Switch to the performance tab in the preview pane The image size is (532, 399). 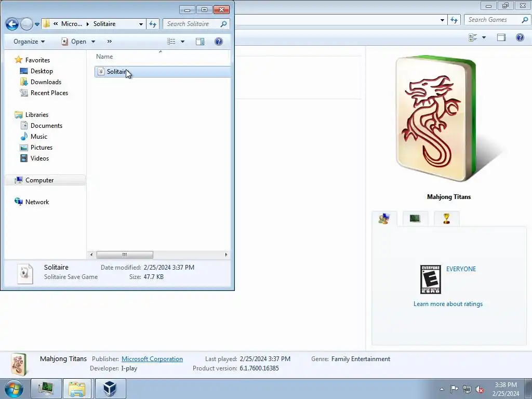point(415,219)
